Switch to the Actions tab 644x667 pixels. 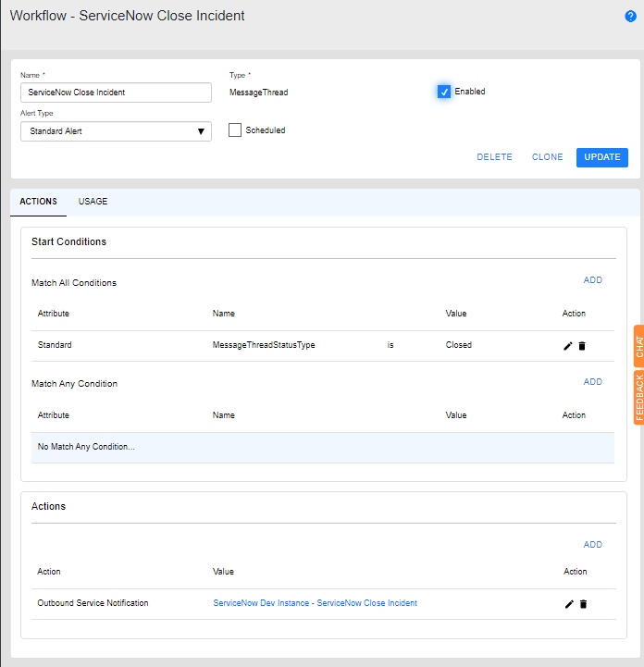[x=38, y=202]
